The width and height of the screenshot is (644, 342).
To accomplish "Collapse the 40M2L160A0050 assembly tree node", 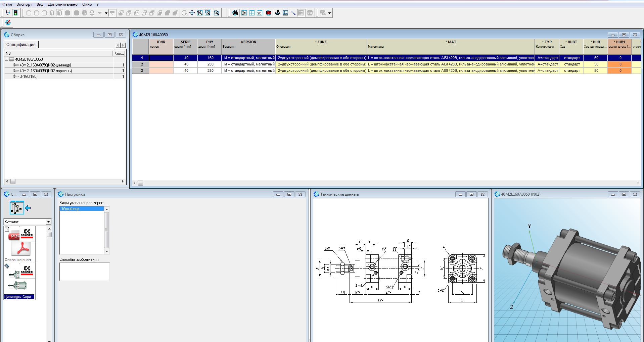I will [x=6, y=59].
